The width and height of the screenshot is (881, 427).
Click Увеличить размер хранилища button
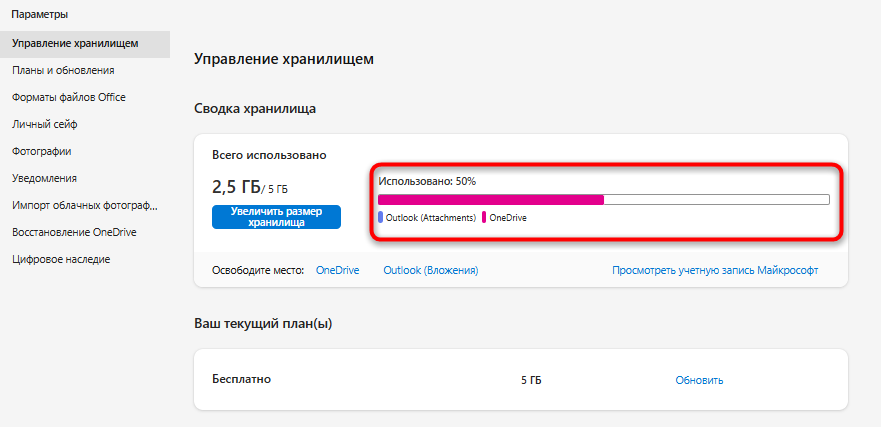tap(276, 217)
